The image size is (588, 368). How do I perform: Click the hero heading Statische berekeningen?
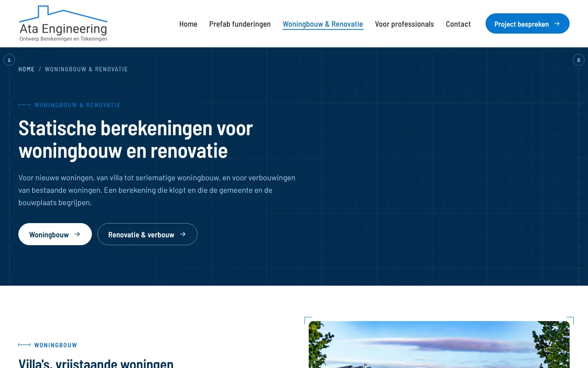(136, 139)
